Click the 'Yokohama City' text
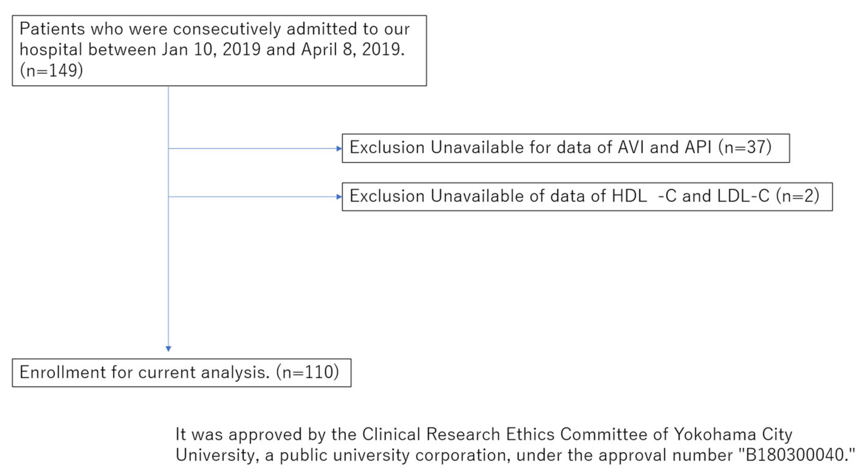Screen dimensions: 868x475 coord(733,435)
